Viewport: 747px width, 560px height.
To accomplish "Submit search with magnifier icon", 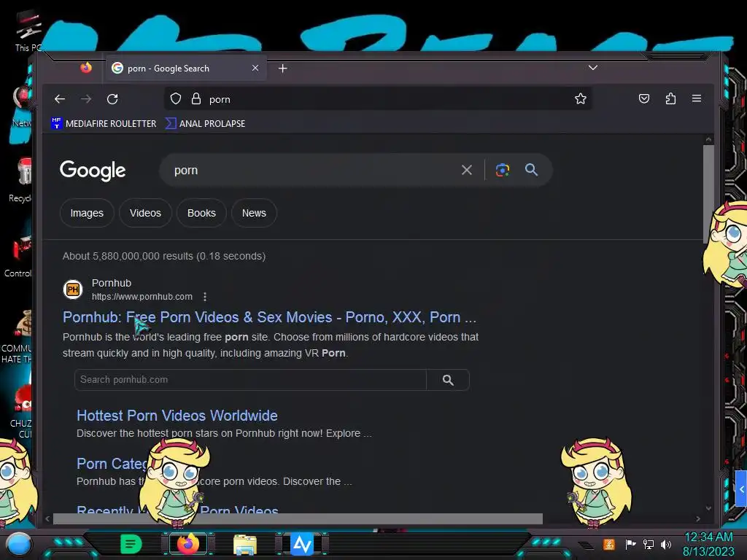I will pyautogui.click(x=531, y=169).
